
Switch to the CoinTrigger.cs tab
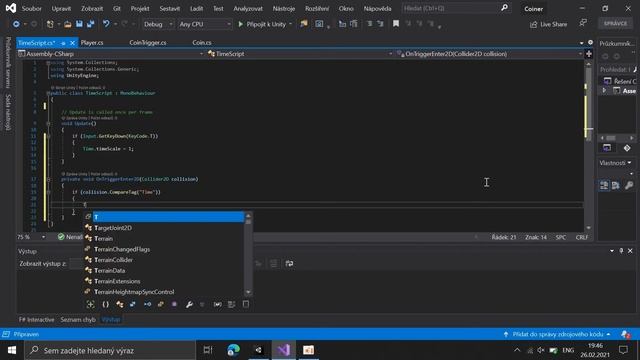click(148, 42)
